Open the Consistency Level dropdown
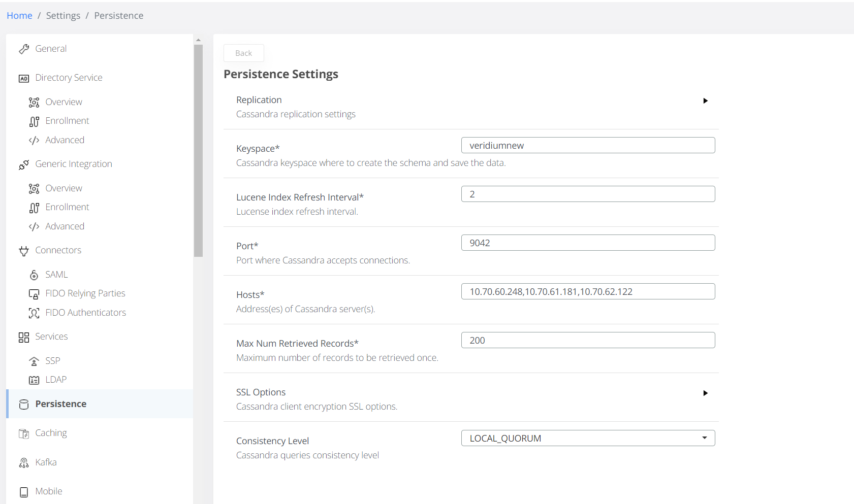Image resolution: width=854 pixels, height=504 pixels. coord(588,439)
